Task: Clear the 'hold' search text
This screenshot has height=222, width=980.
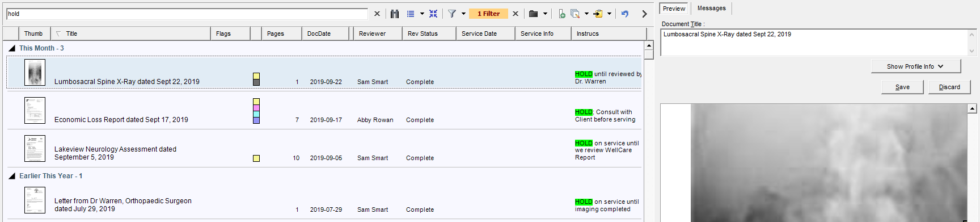Action: point(377,14)
